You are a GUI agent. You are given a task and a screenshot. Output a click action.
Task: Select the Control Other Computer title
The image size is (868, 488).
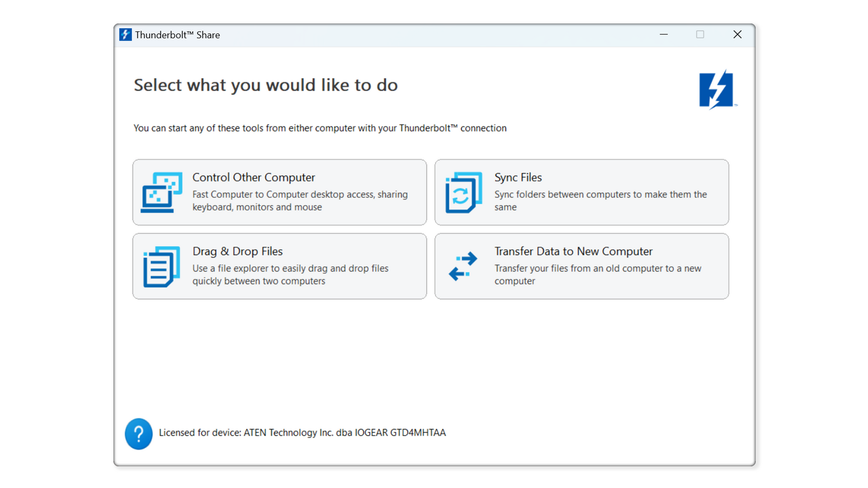pyautogui.click(x=253, y=177)
